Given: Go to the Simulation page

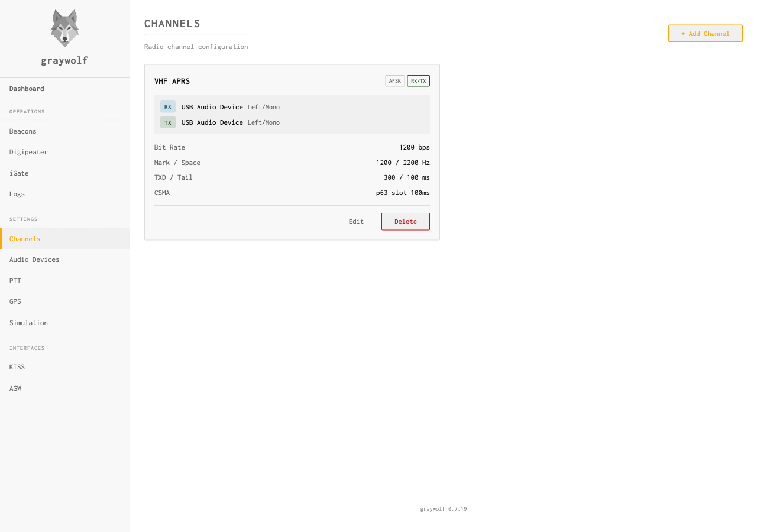Looking at the screenshot, I should (x=28, y=323).
